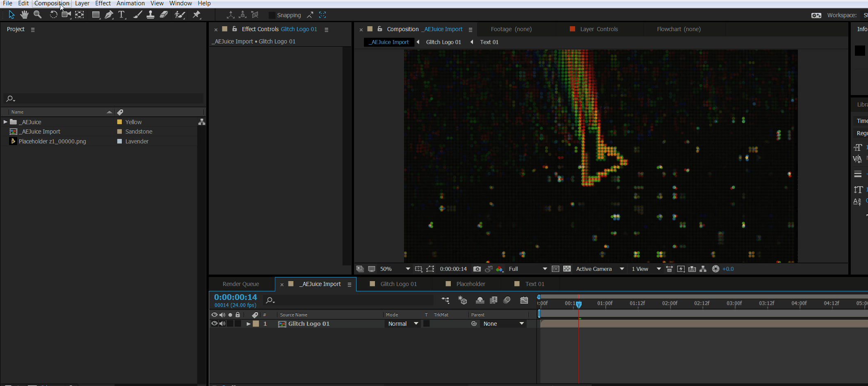Switch to Text 01 timeline tab
The width and height of the screenshot is (868, 386).
tap(535, 284)
